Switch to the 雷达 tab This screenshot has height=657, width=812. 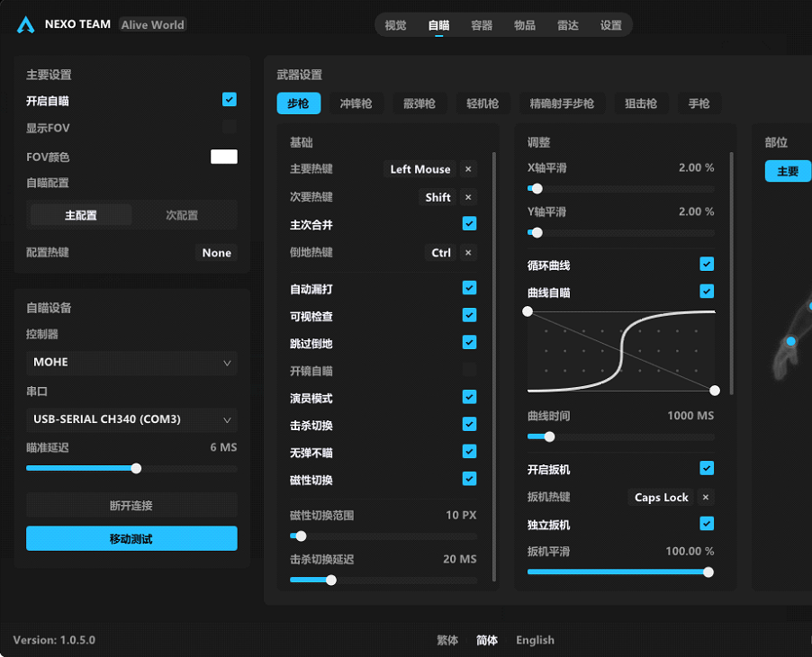[568, 25]
